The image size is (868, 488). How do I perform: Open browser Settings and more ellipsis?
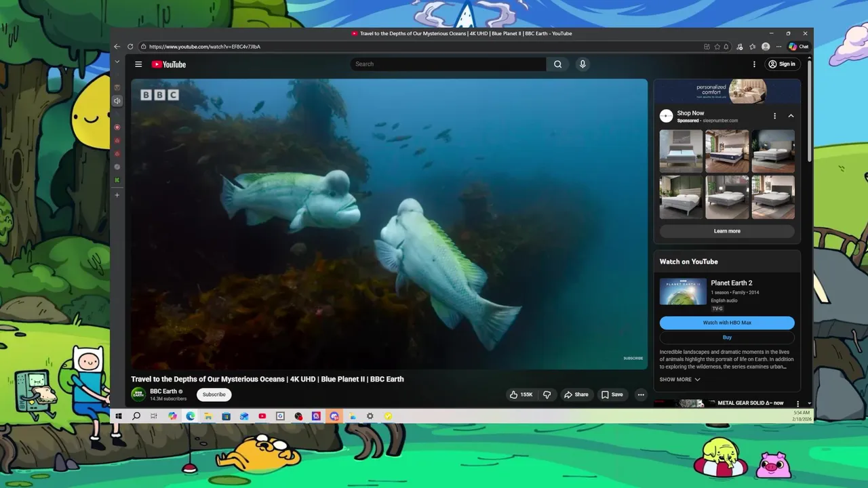point(778,47)
